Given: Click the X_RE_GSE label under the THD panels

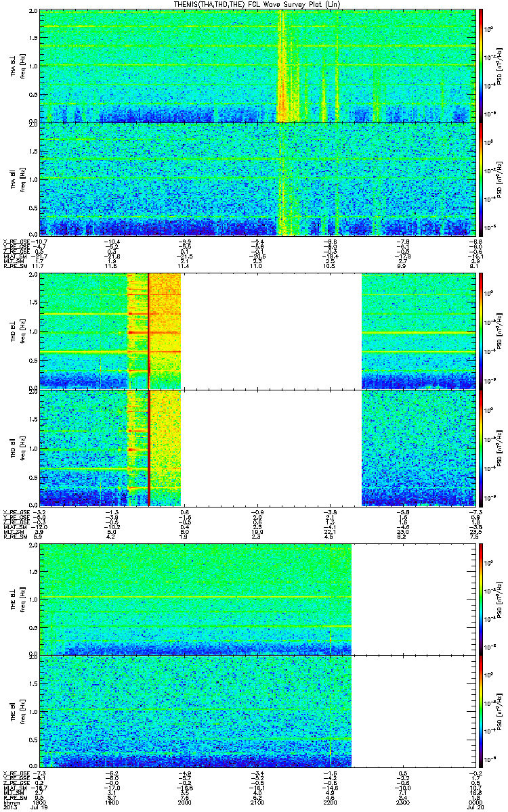Looking at the screenshot, I should 16,512.
